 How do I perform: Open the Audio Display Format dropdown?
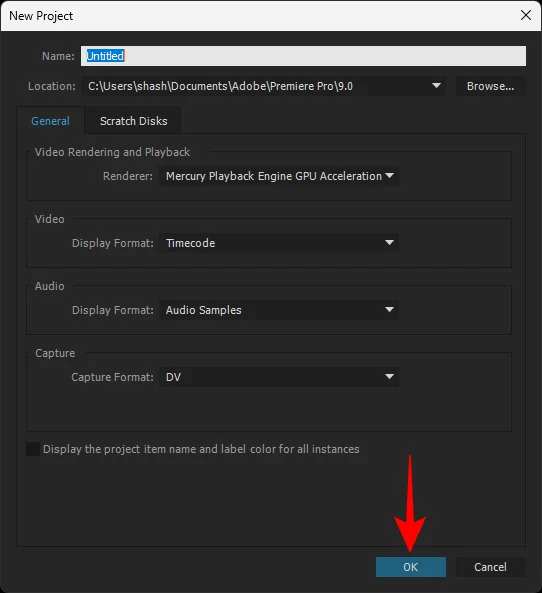pos(279,310)
